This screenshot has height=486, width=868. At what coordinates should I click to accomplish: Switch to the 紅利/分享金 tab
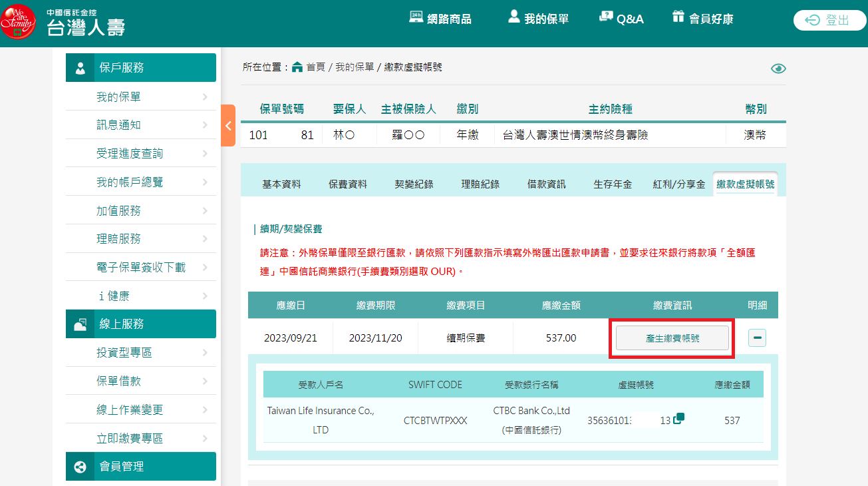[x=679, y=184]
